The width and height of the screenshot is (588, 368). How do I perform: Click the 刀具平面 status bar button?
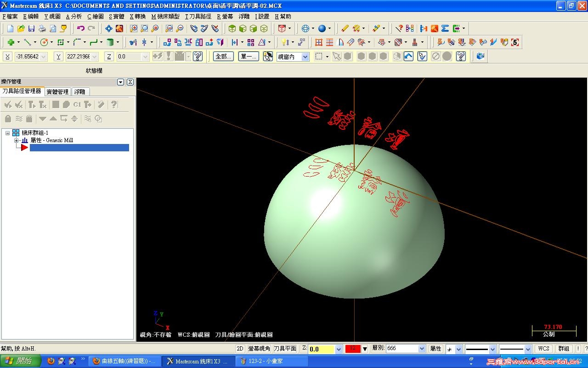pos(285,349)
